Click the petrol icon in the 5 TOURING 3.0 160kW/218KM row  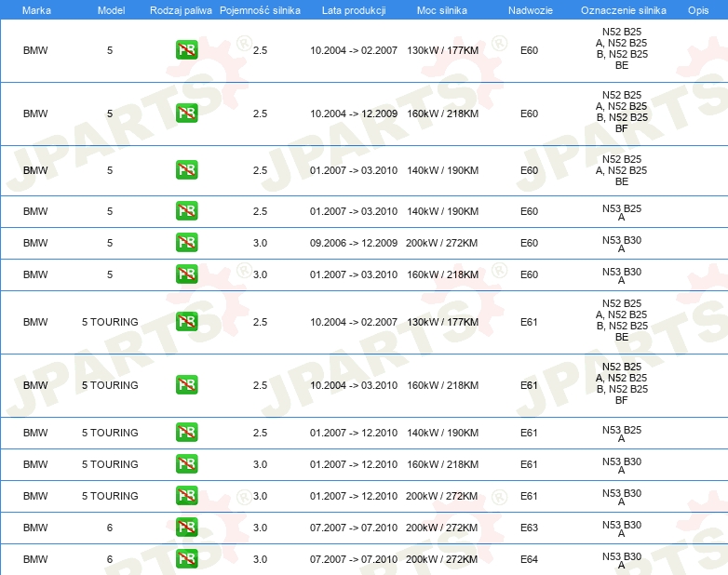pos(187,463)
